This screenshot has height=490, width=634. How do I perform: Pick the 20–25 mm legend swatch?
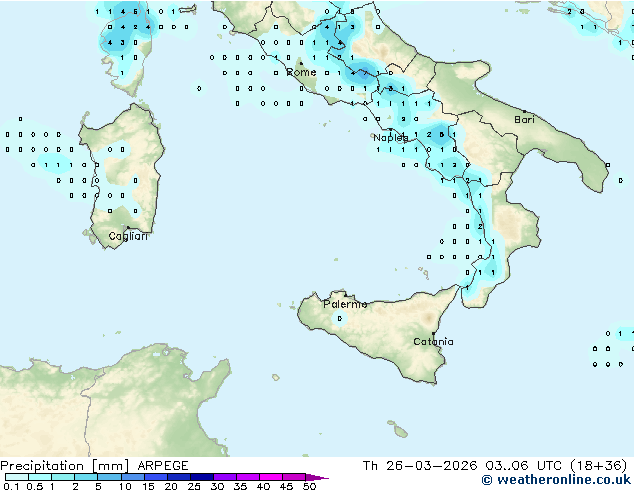(178, 477)
